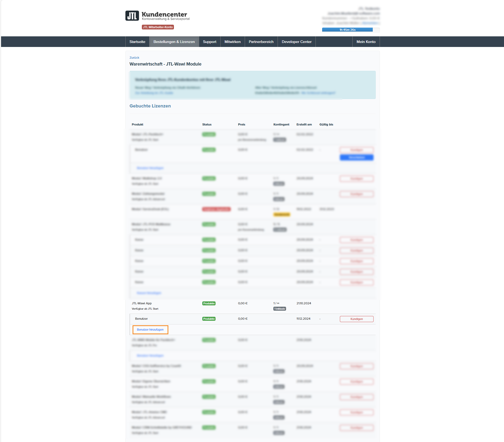Click the Zurück link
The height and width of the screenshot is (442, 504).
click(134, 58)
